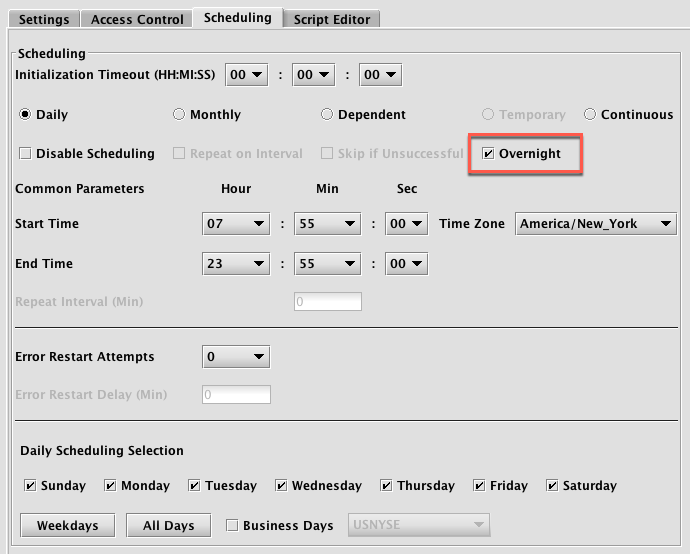The image size is (690, 554).
Task: Switch to the Settings tab
Action: click(x=44, y=19)
